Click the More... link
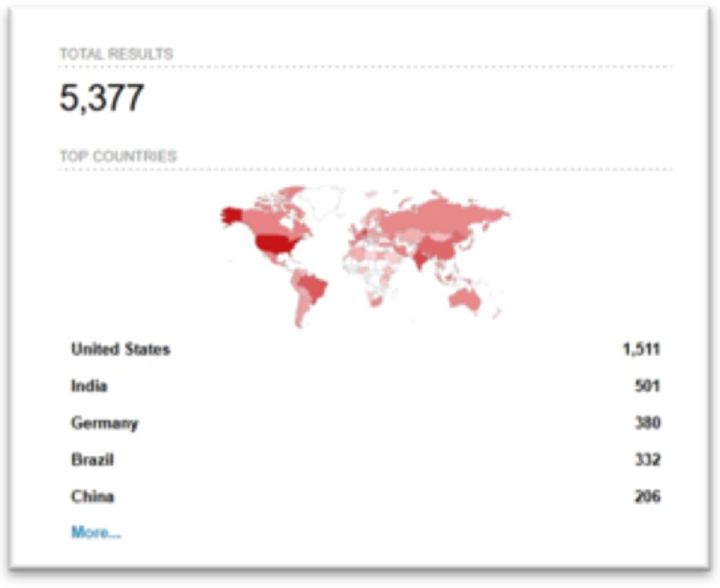The height and width of the screenshot is (588, 720). [96, 532]
